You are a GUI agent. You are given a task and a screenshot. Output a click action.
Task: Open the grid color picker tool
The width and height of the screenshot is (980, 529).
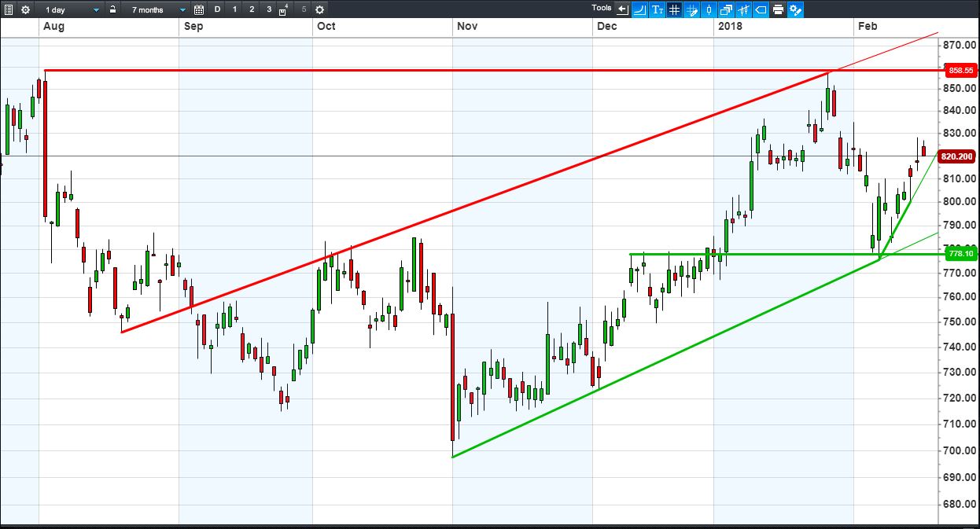[692, 9]
